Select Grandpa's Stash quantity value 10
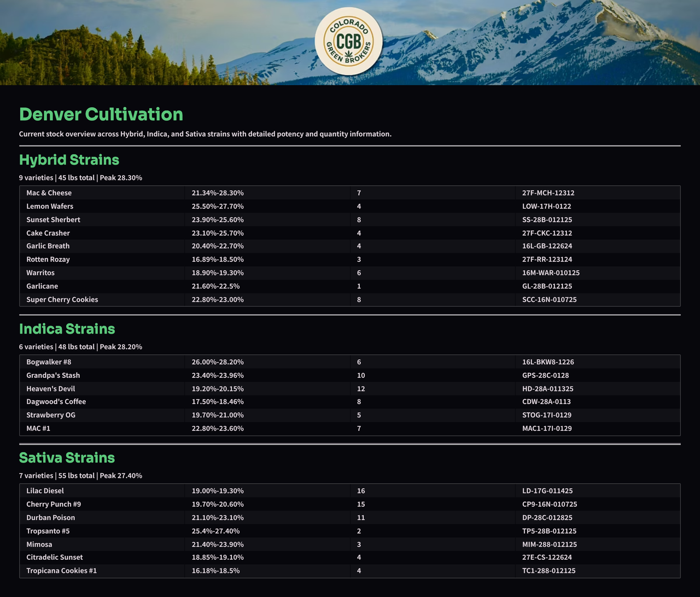The width and height of the screenshot is (700, 597). point(360,375)
